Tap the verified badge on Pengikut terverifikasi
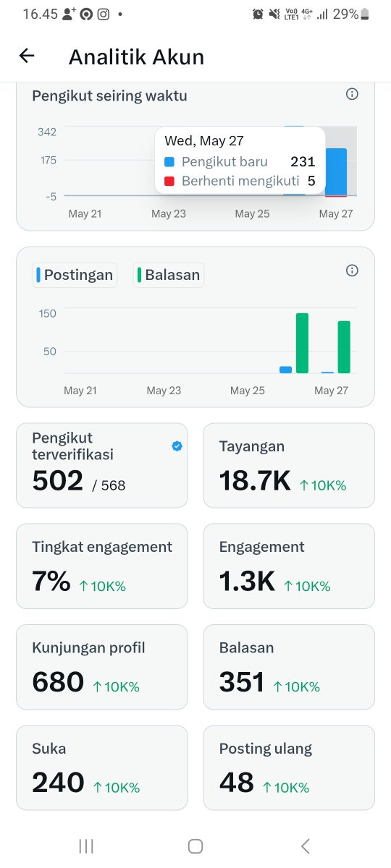The width and height of the screenshot is (391, 868). [x=177, y=446]
